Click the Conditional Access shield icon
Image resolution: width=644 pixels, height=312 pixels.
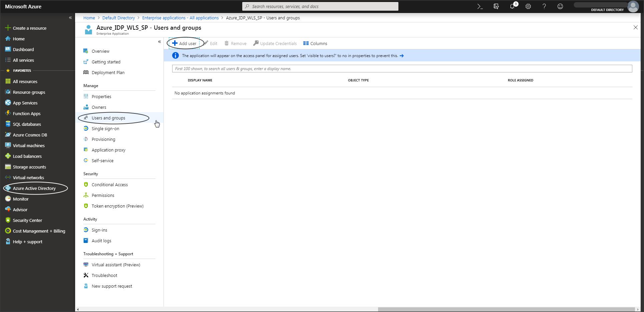pos(86,185)
